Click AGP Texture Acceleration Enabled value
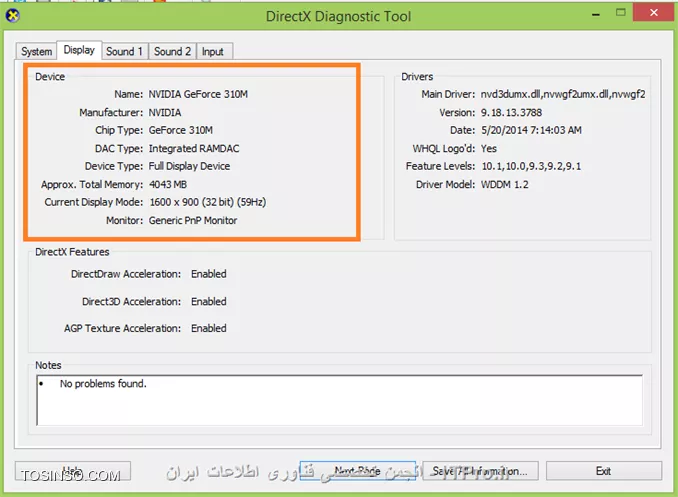 pos(209,328)
